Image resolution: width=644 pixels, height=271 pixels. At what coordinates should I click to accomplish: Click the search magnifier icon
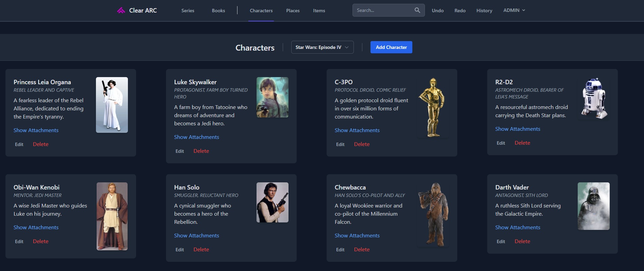[417, 10]
